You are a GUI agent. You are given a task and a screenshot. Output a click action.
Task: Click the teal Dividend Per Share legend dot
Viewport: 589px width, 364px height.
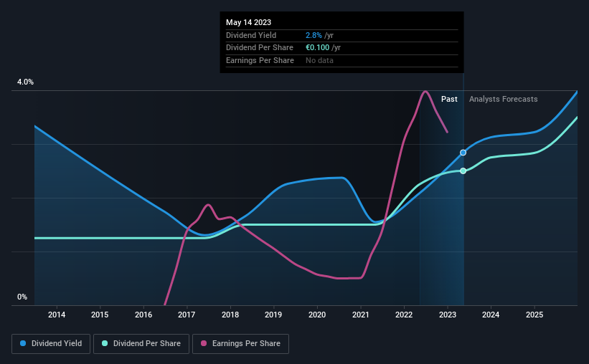click(105, 343)
